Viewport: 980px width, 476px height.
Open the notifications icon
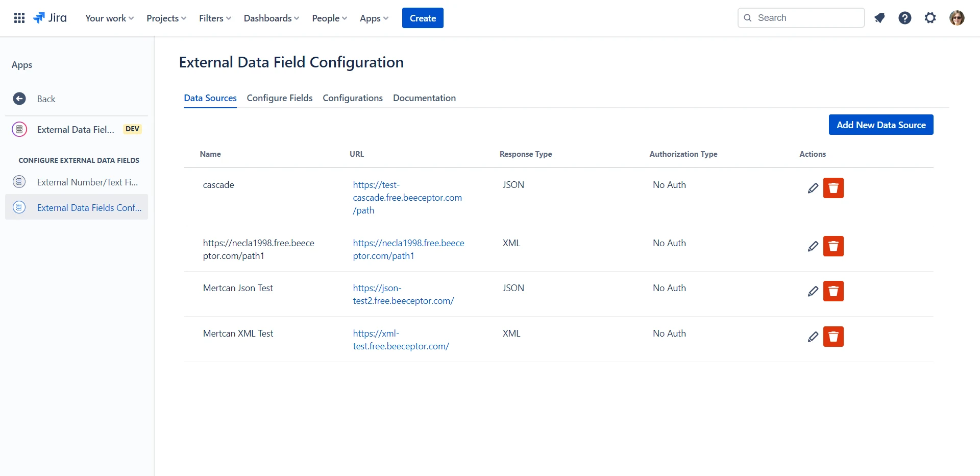click(879, 18)
